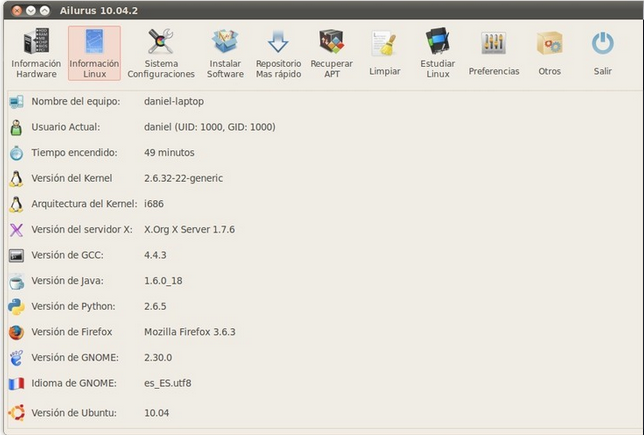Click the Ailurus 10.04.2 window title

(99, 10)
